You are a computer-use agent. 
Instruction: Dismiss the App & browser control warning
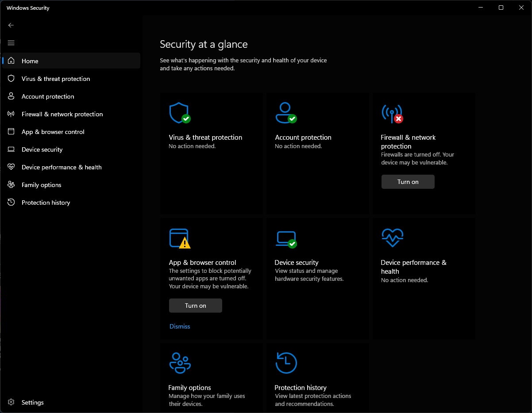[x=180, y=326]
